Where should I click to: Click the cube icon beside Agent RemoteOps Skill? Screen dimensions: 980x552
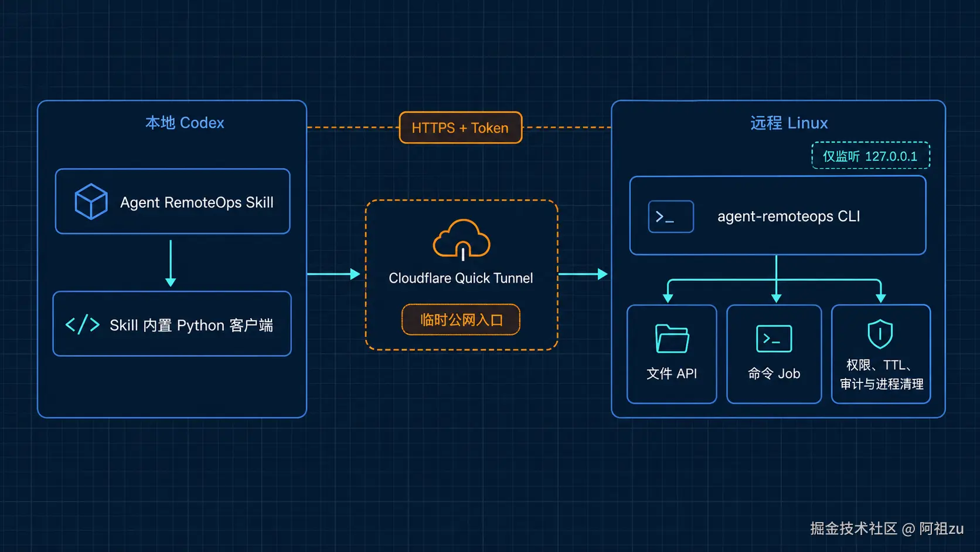pos(91,202)
